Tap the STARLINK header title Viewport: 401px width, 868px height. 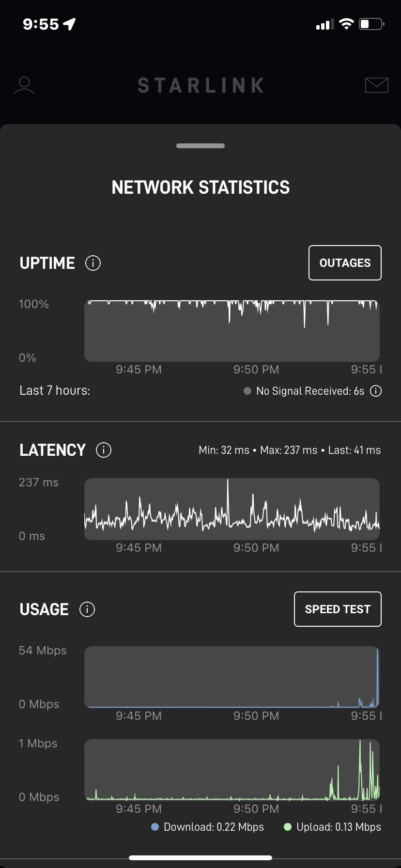click(200, 85)
